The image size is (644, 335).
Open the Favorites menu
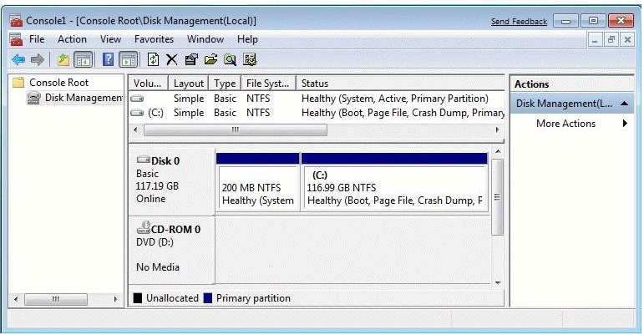click(154, 39)
